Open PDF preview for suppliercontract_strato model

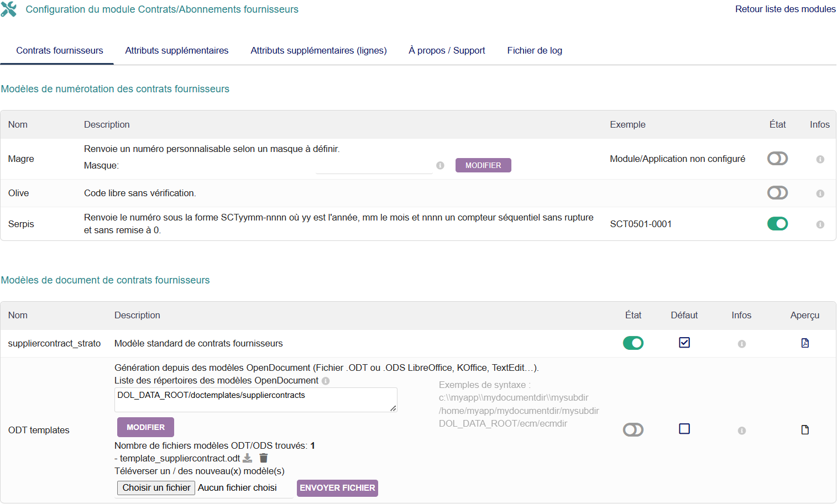coord(804,343)
